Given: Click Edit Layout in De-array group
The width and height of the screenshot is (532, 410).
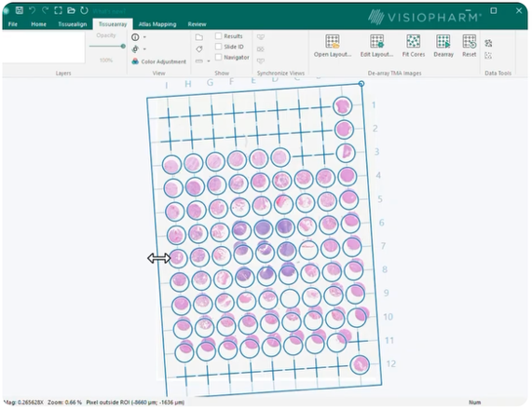Looking at the screenshot, I should 376,46.
